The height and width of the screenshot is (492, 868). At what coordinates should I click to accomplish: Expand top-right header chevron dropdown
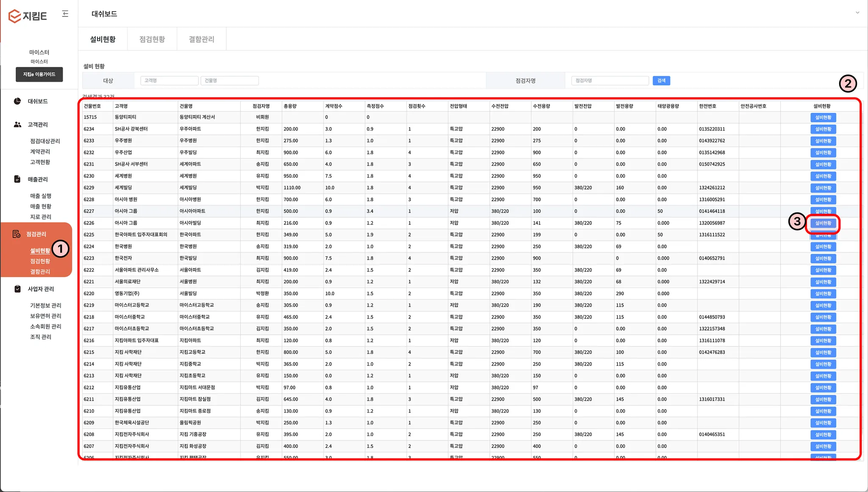coord(857,13)
